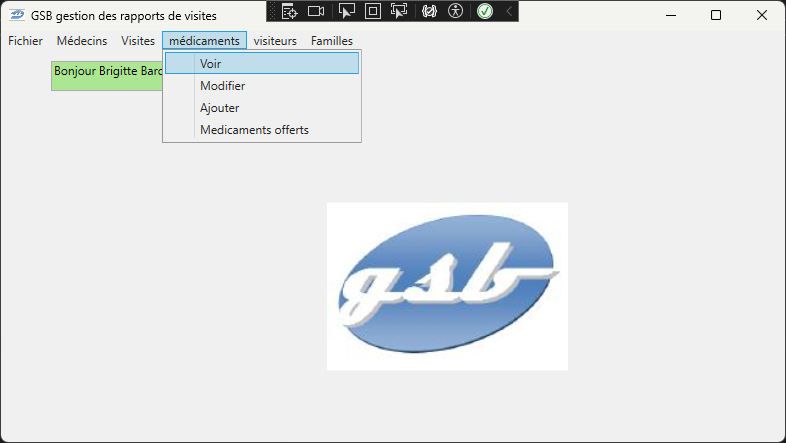Open accessibility checker person icon
Viewport: 786px width, 443px height.
(456, 11)
